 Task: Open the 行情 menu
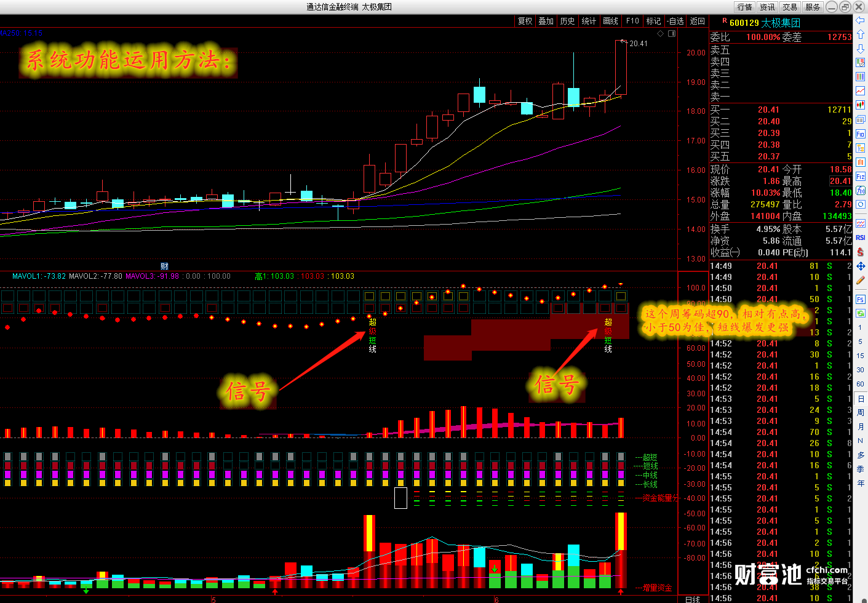745,7
